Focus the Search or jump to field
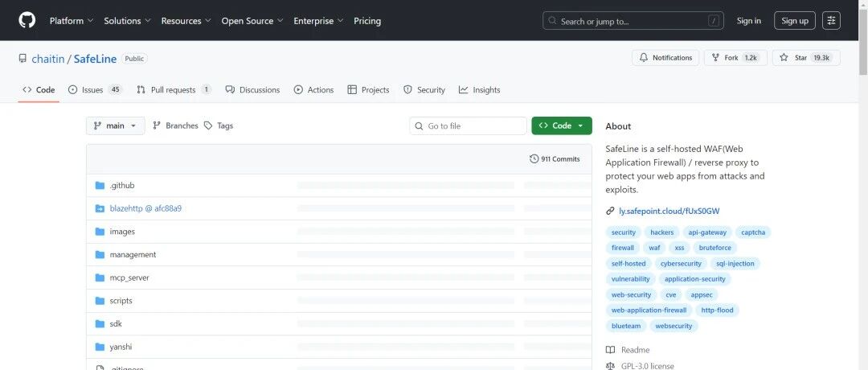This screenshot has width=868, height=370. pos(633,21)
